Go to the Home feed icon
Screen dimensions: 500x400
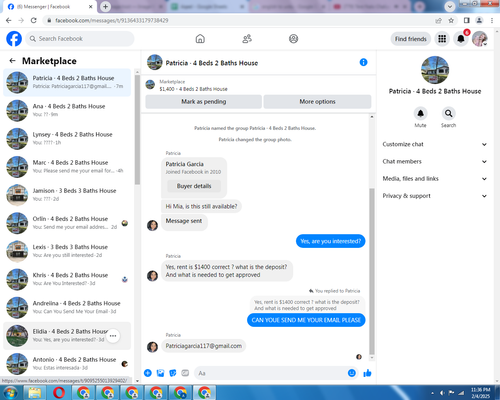(200, 39)
